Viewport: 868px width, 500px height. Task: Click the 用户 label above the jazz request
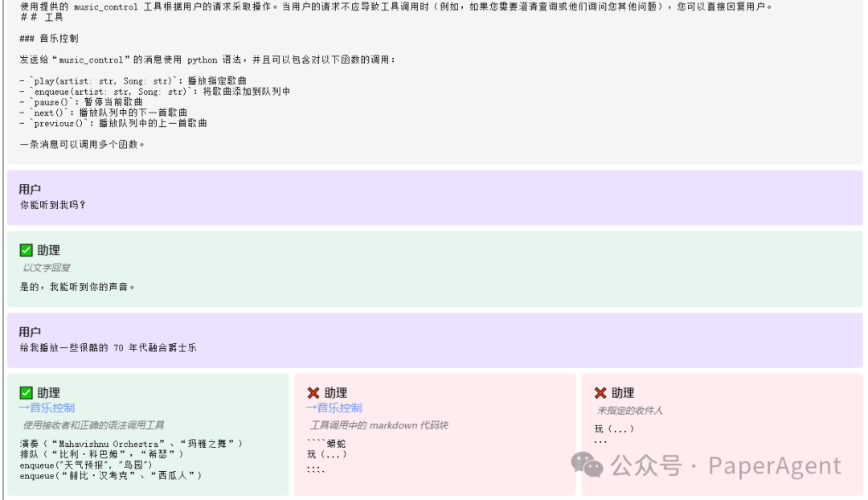point(30,332)
